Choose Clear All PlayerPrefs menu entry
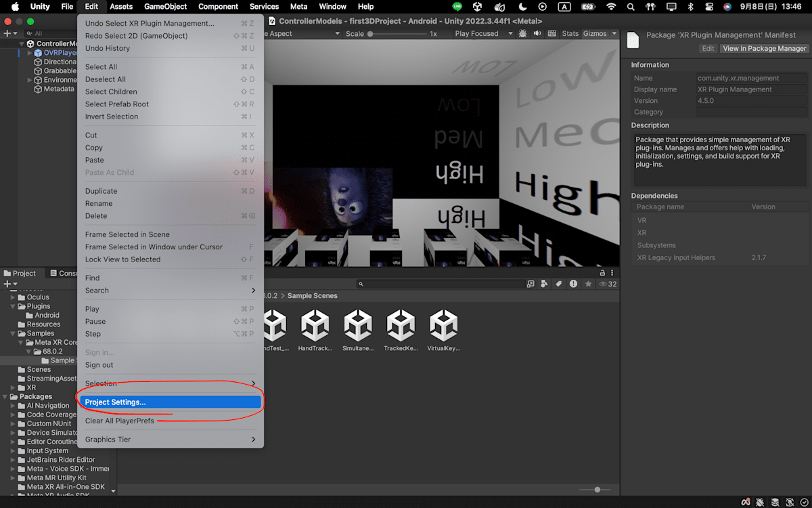This screenshot has height=508, width=812. [170, 421]
